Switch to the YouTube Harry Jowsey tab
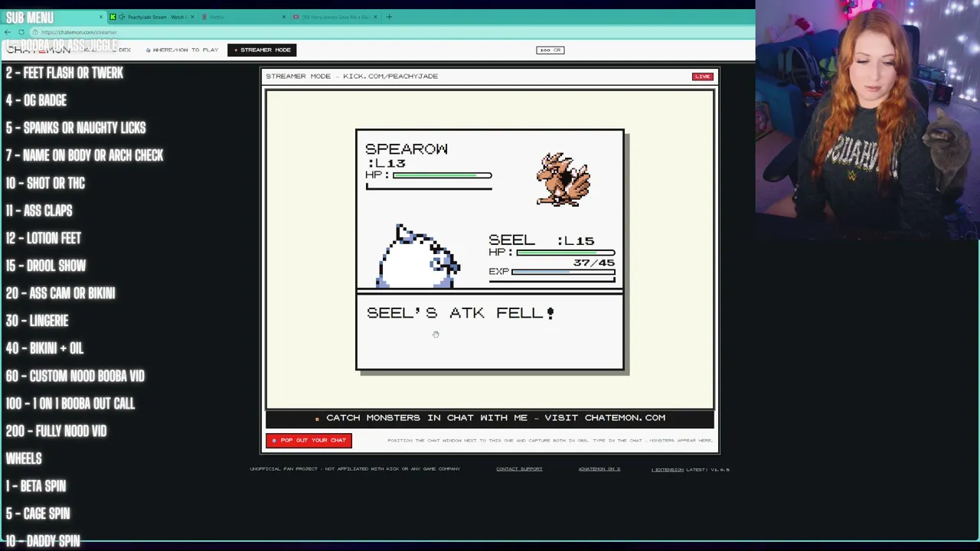The image size is (980, 551). click(x=335, y=17)
